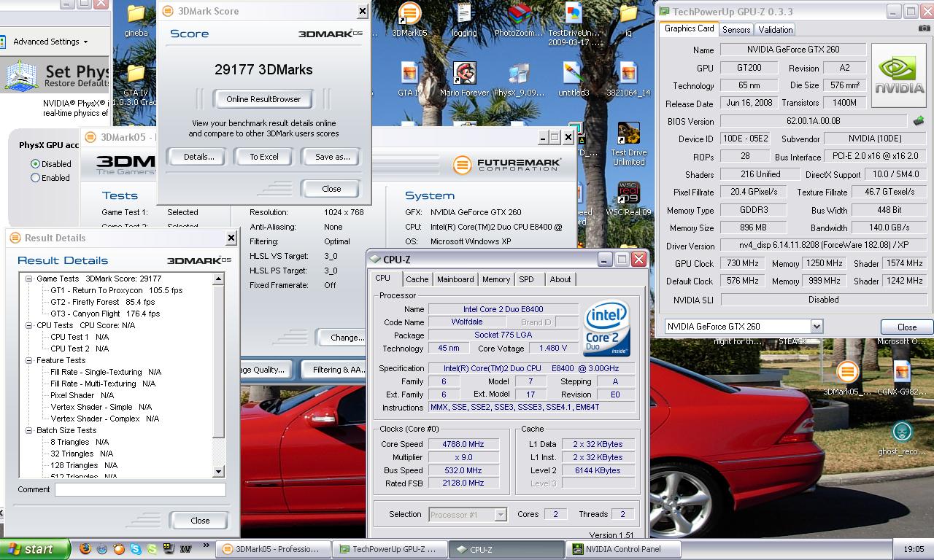Export results with the To Excel button
Viewport: 934px width, 560px height.
(x=264, y=157)
